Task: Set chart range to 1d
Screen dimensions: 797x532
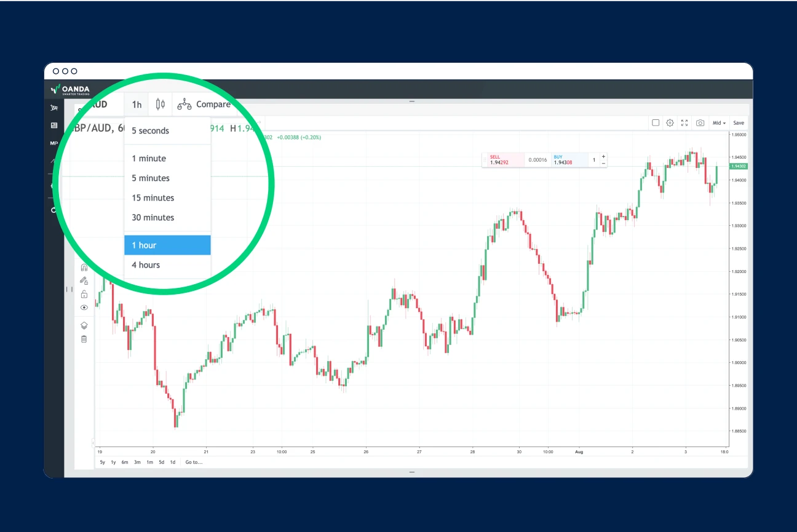Action: click(173, 462)
